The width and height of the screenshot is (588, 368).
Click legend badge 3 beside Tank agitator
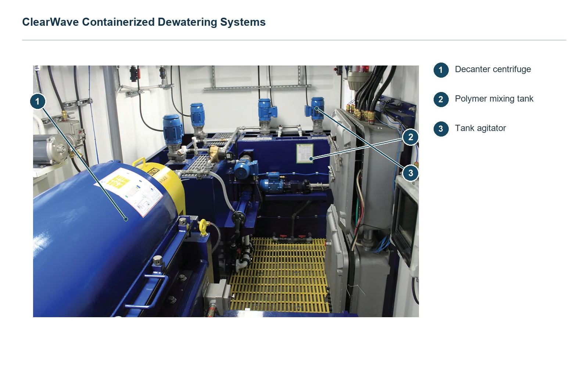[x=441, y=129]
